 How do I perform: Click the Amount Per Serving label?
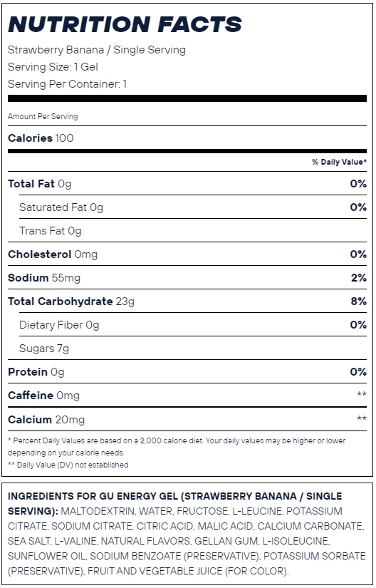[x=43, y=116]
